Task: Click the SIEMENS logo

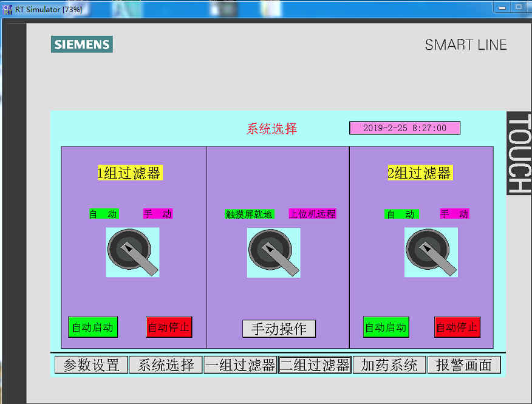Action: 82,44
